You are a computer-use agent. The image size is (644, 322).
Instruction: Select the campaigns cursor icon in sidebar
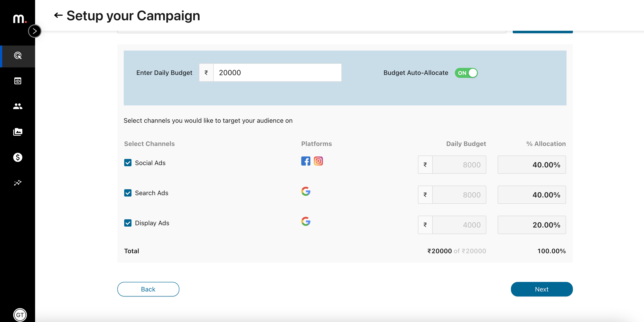(18, 56)
